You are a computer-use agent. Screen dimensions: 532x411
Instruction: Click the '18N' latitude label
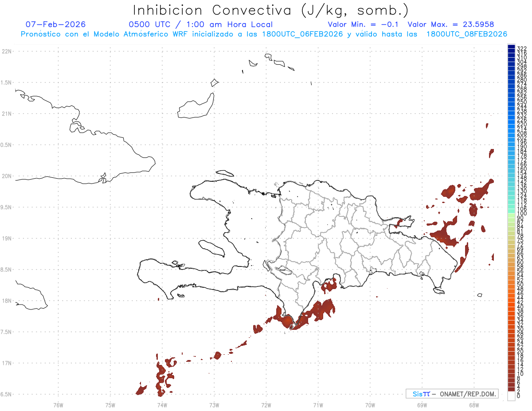click(x=7, y=301)
